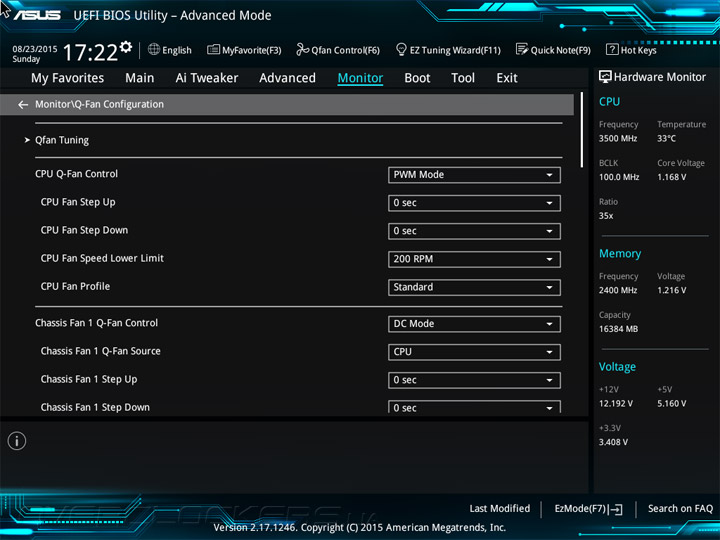Screen dimensions: 720x540
Task: Go to the Boot tab
Action: click(x=417, y=78)
